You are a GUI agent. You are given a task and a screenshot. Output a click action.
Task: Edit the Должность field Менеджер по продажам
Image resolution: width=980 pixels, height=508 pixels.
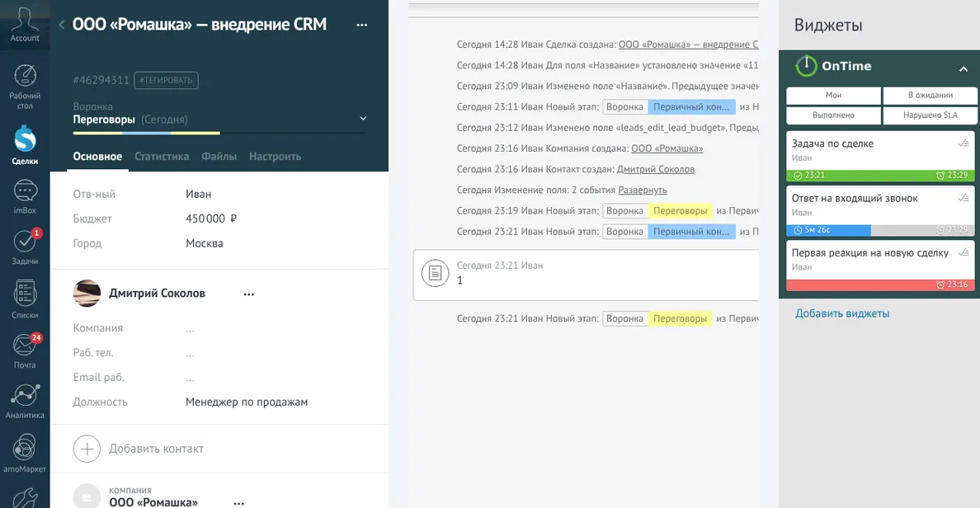point(247,402)
